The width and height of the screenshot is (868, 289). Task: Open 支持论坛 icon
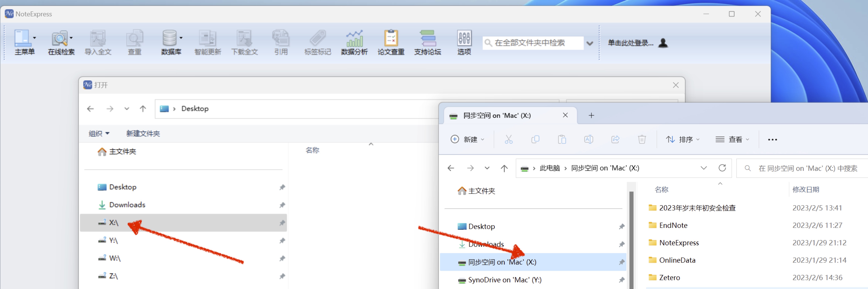pyautogui.click(x=428, y=38)
